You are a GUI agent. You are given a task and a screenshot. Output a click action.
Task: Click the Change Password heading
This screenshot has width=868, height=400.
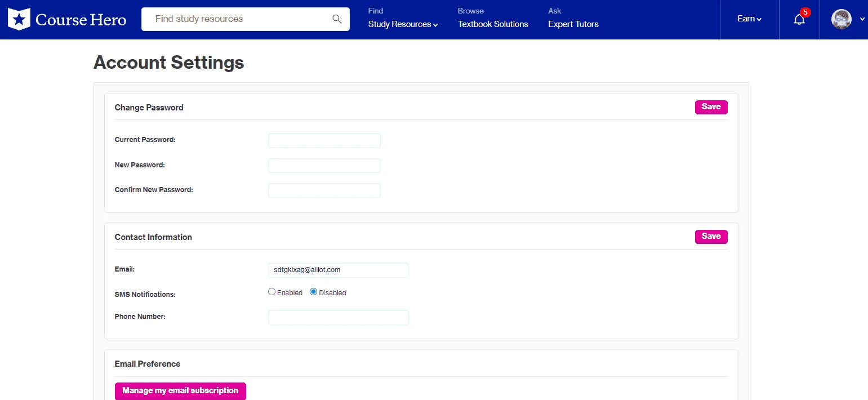click(149, 108)
